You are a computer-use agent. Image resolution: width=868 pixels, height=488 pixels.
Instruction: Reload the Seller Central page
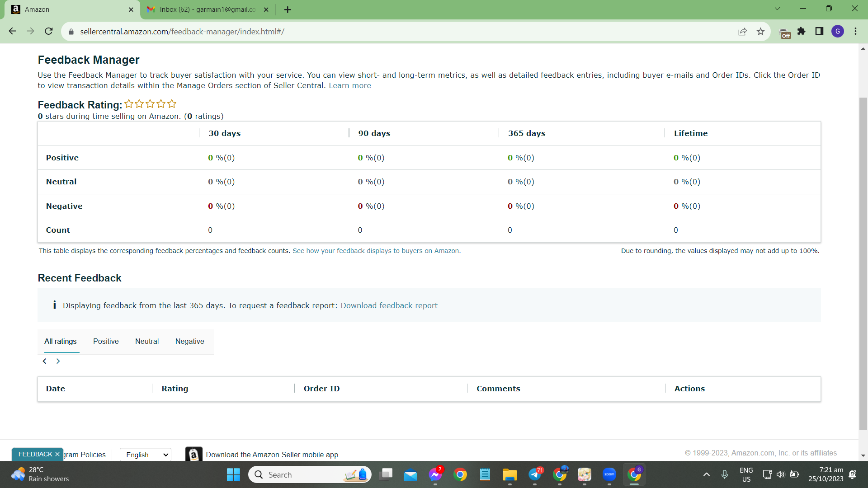click(x=49, y=31)
